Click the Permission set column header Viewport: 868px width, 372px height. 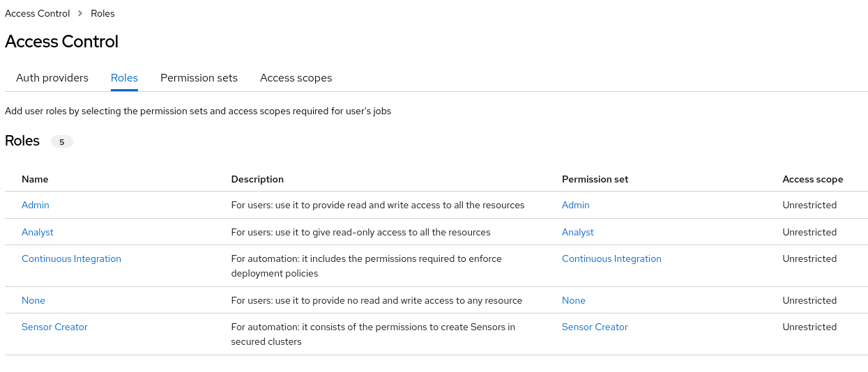595,179
